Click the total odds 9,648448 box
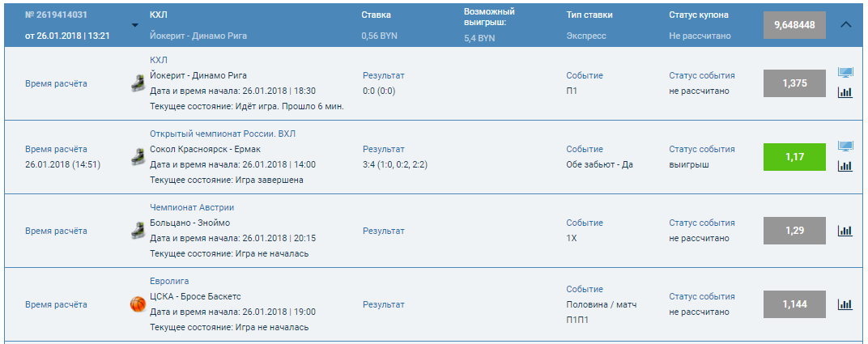 coord(794,25)
